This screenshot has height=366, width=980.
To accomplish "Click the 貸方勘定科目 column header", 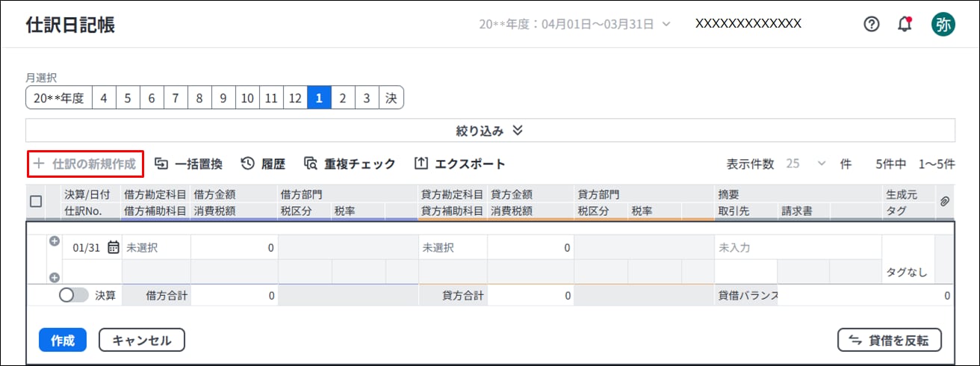I will point(452,194).
